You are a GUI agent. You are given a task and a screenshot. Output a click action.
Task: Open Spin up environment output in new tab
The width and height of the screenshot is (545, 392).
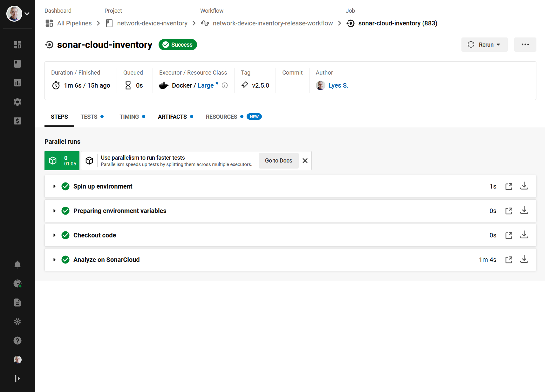[509, 186]
